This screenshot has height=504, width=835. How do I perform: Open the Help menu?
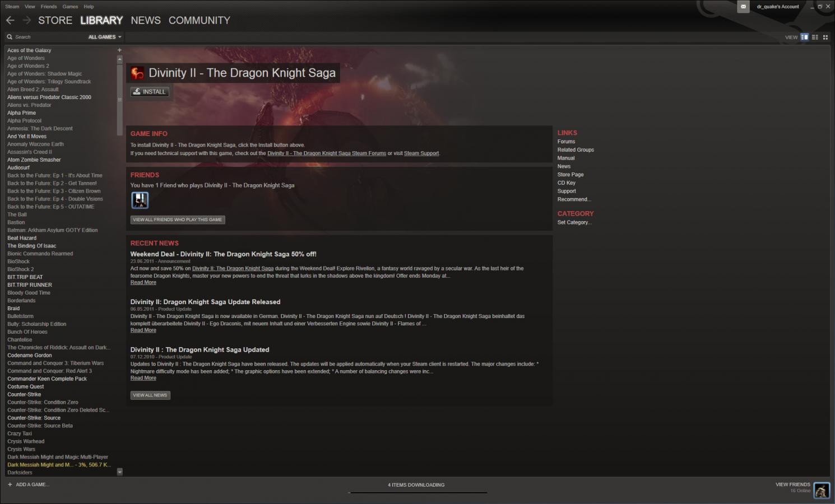89,7
